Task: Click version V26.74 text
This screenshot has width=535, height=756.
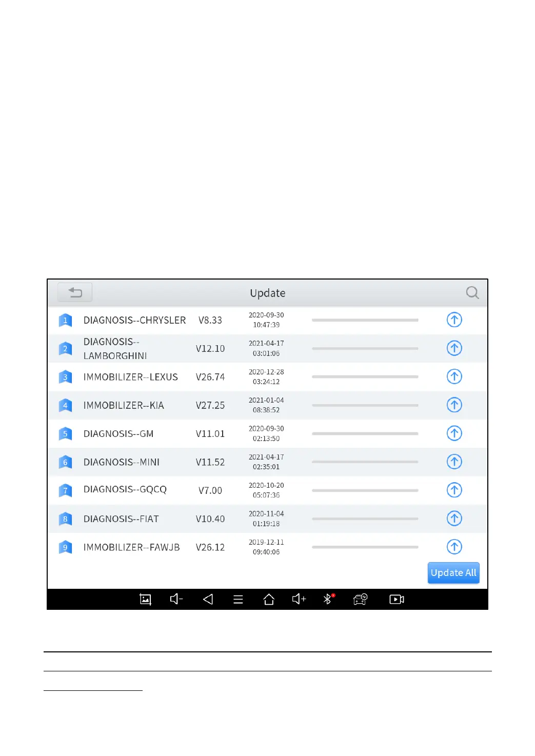Action: click(x=210, y=377)
